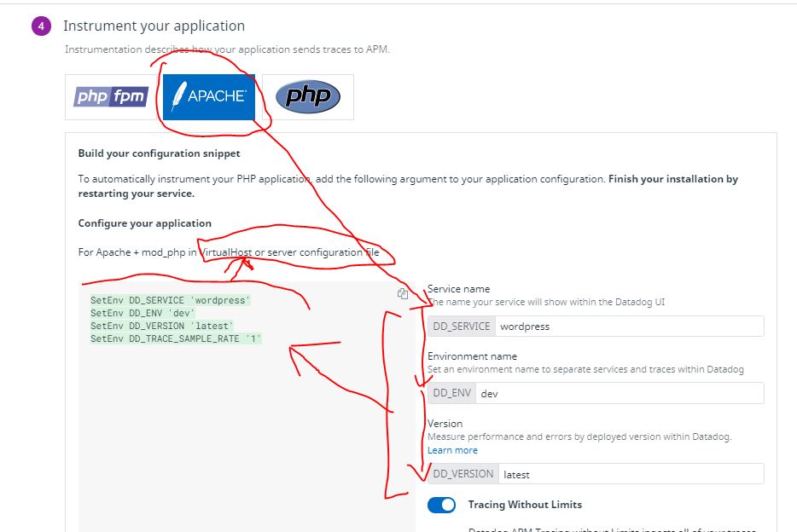
Task: Click the DD_SERVICE prefix label
Action: click(x=462, y=326)
